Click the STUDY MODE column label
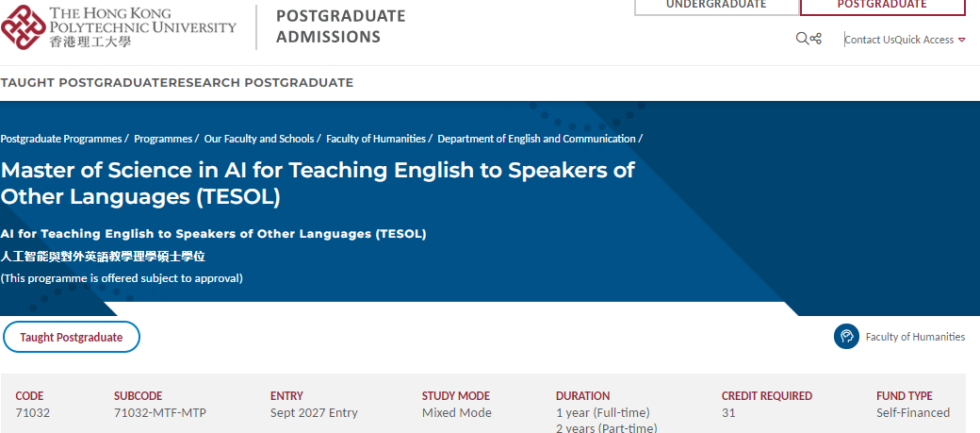The width and height of the screenshot is (980, 433). click(x=456, y=396)
